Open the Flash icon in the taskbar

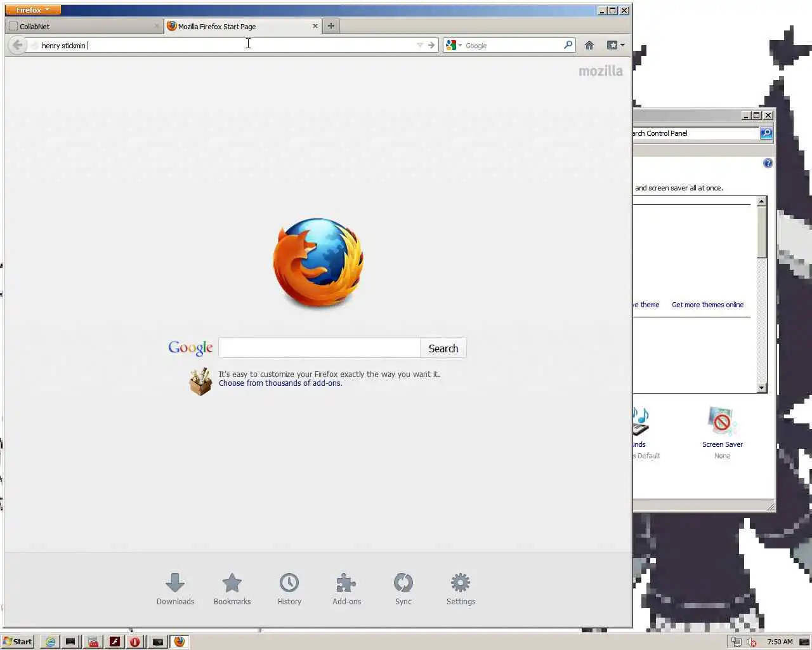pyautogui.click(x=114, y=642)
